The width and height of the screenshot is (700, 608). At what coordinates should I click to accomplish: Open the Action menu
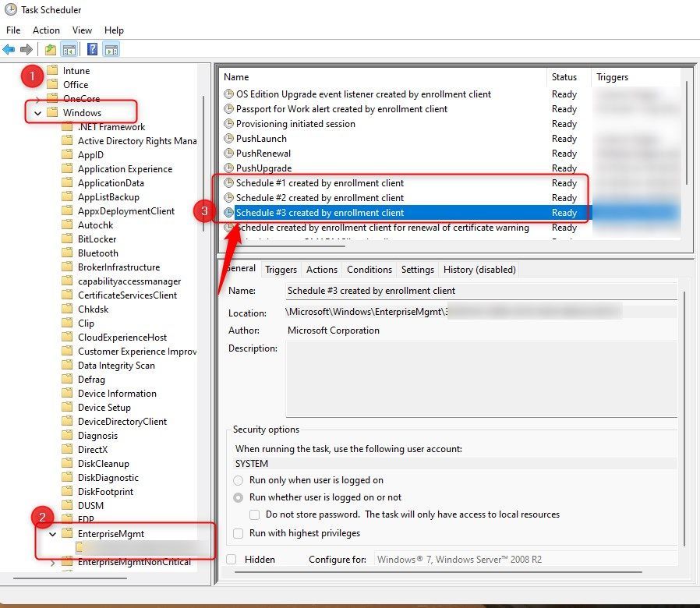point(46,30)
